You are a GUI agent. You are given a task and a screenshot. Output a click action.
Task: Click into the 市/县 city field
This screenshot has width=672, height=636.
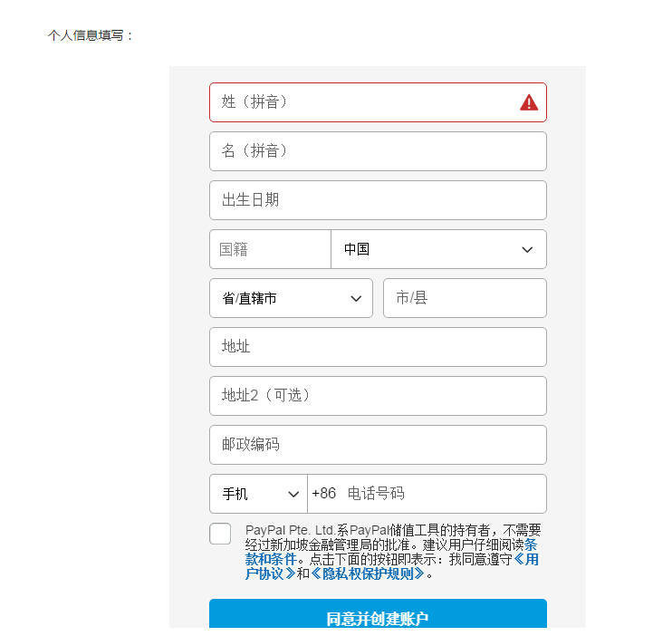[x=465, y=298]
